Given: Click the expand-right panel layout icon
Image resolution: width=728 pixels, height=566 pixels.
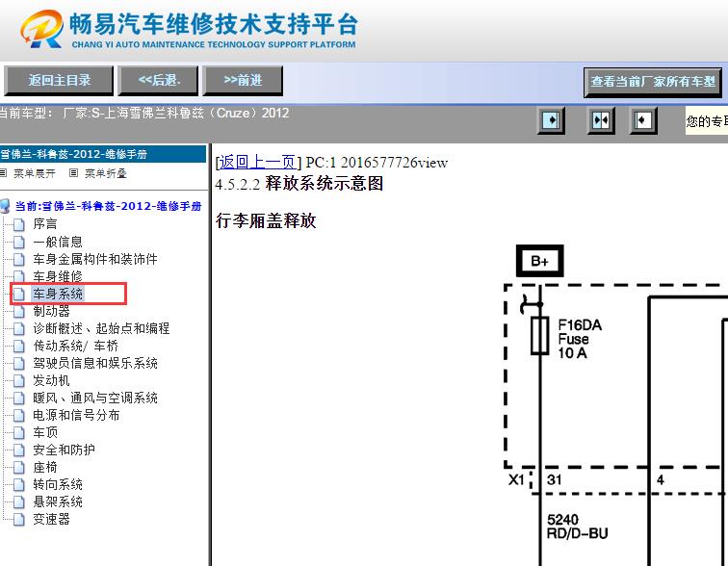Looking at the screenshot, I should tap(551, 120).
